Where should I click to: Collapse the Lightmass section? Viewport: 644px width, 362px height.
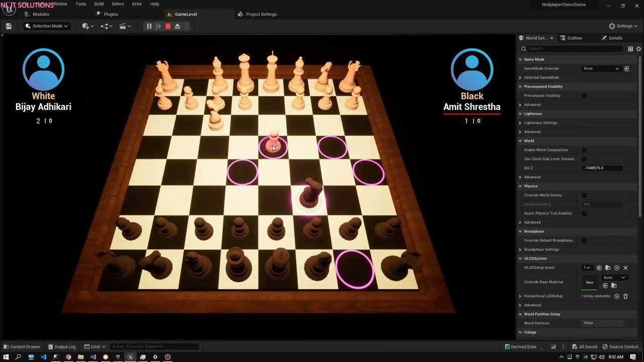click(520, 114)
